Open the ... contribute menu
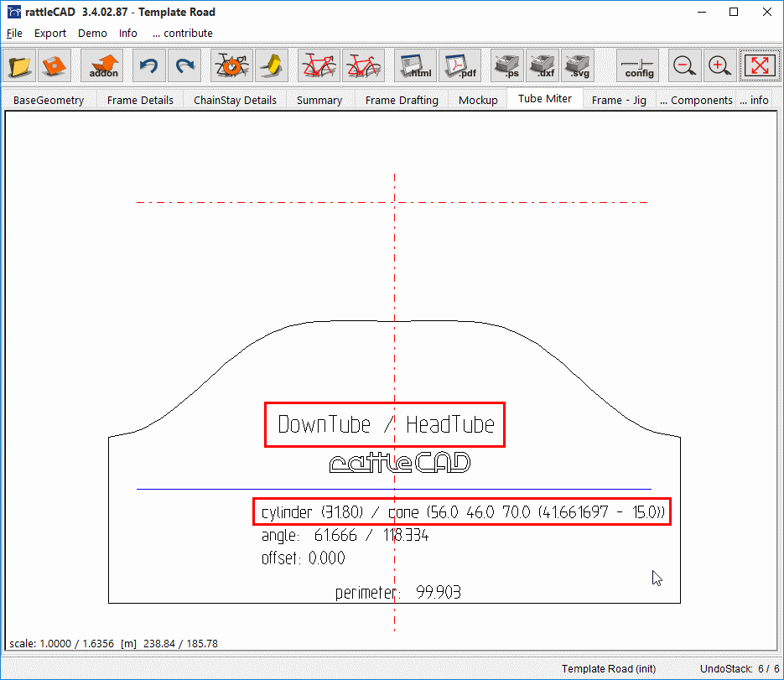 (x=183, y=33)
